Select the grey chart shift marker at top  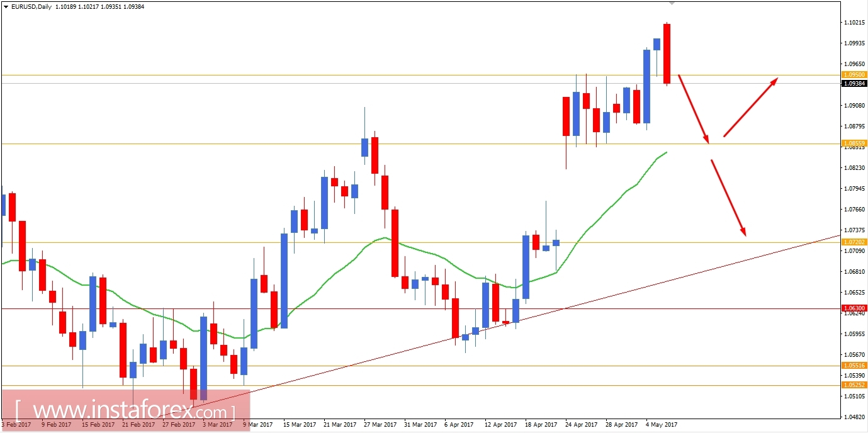(672, 3)
